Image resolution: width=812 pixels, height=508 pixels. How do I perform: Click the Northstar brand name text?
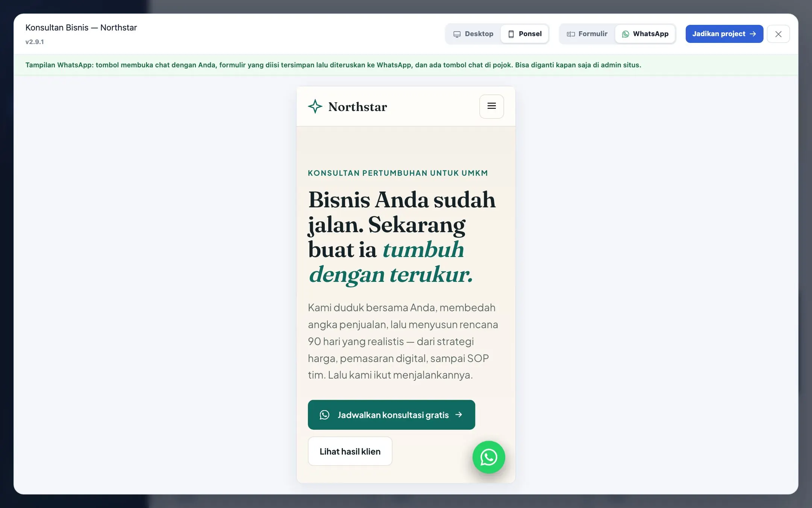[358, 107]
